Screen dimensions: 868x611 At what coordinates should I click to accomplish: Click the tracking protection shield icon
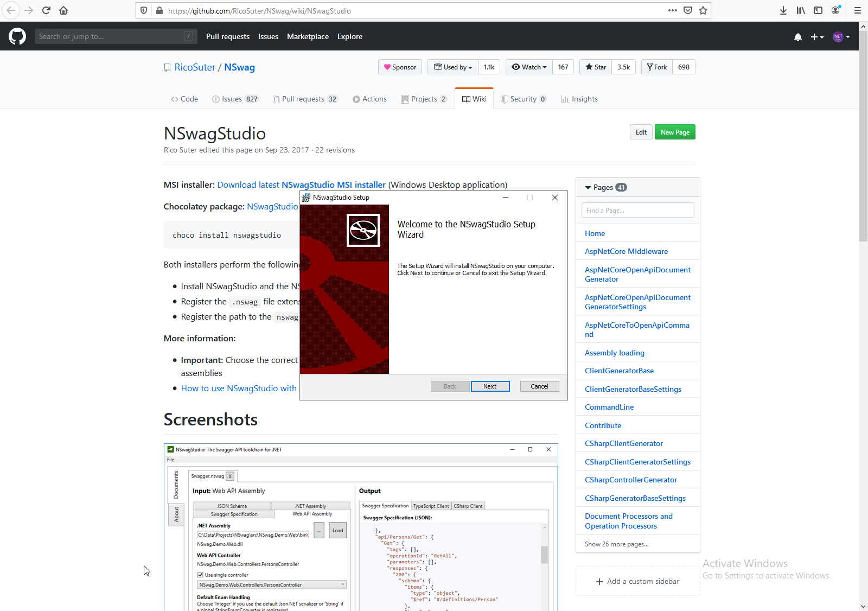pyautogui.click(x=144, y=10)
